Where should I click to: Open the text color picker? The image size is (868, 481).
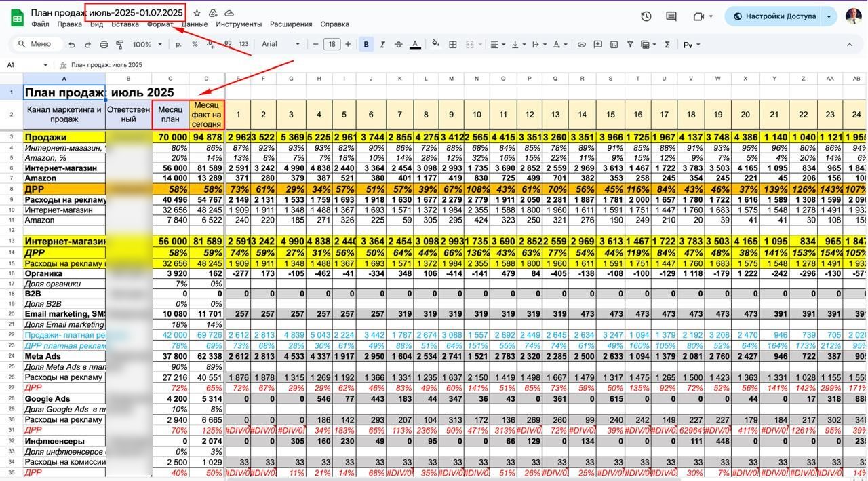click(415, 45)
